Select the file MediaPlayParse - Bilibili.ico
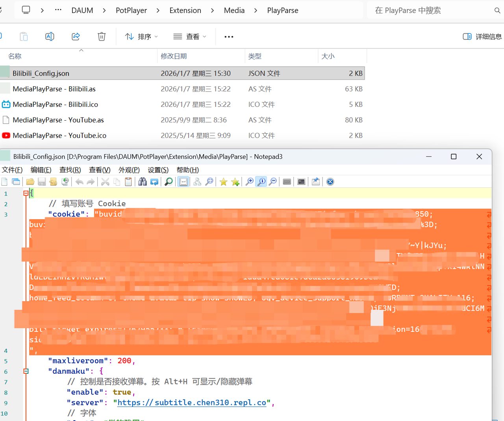The width and height of the screenshot is (504, 421). [x=182, y=104]
